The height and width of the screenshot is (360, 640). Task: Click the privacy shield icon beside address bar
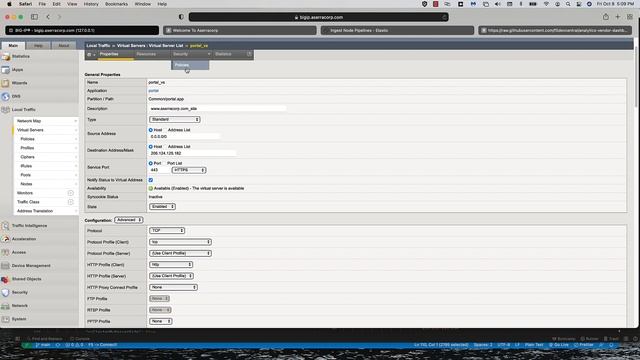[x=181, y=17]
